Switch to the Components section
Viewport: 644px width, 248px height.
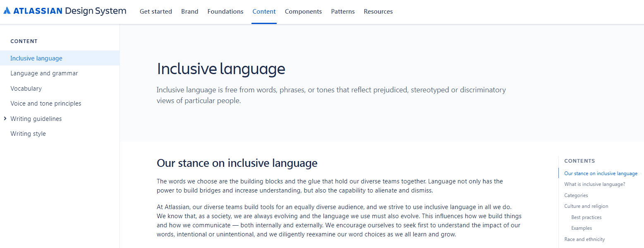point(303,11)
